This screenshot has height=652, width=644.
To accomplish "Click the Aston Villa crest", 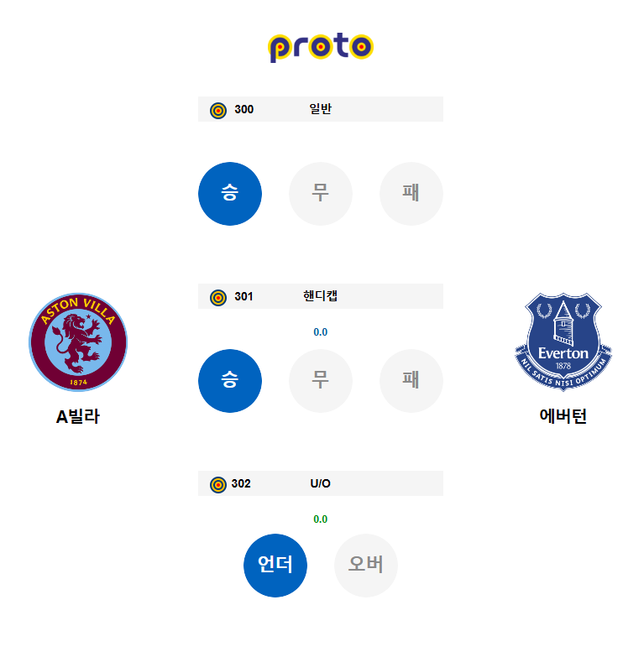I will click(78, 342).
